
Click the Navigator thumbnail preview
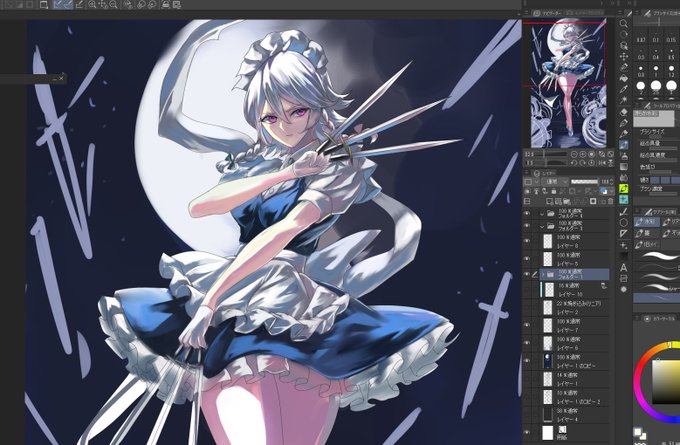point(569,84)
